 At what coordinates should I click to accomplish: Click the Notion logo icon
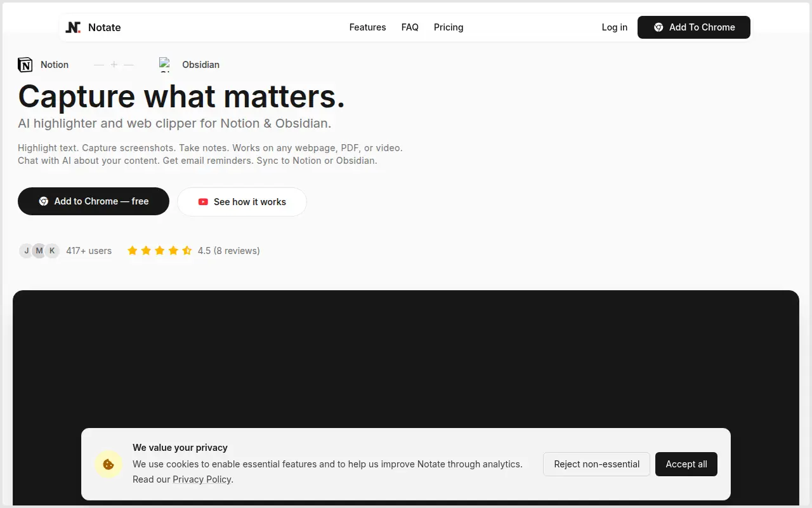pos(25,65)
